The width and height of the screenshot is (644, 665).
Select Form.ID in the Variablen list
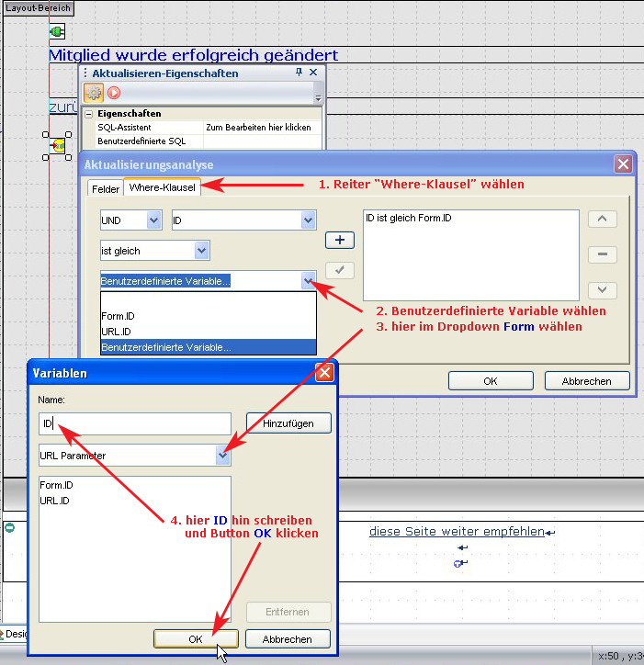click(56, 485)
